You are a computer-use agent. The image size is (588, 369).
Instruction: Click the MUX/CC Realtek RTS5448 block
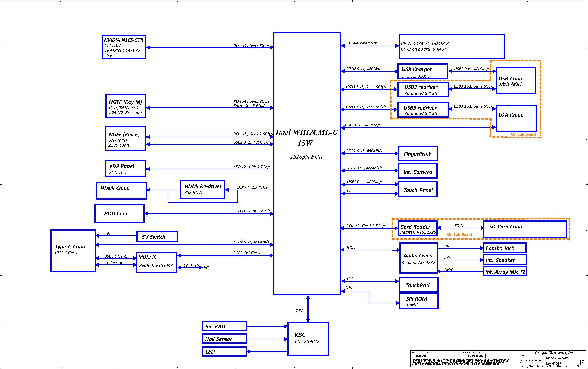[x=156, y=263]
